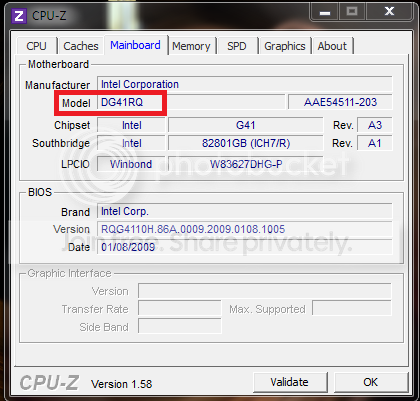The image size is (420, 401).
Task: Show the Graphics tab
Action: pos(285,46)
